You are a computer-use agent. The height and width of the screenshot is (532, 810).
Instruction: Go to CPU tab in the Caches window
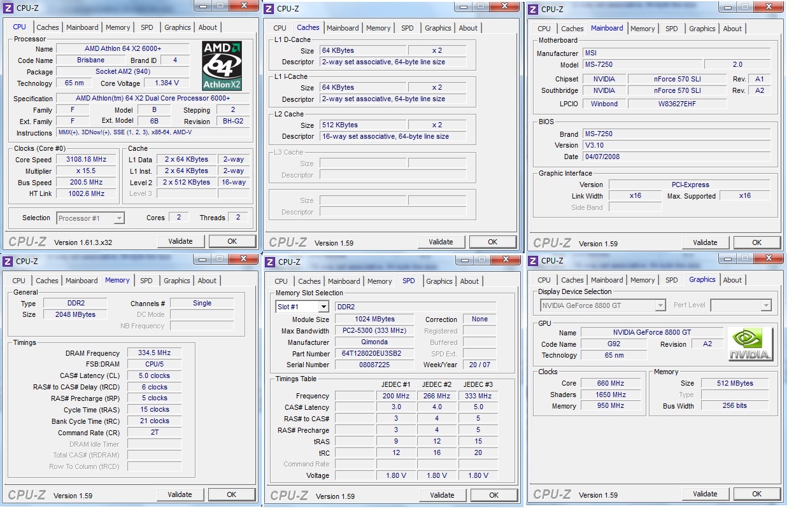point(280,28)
